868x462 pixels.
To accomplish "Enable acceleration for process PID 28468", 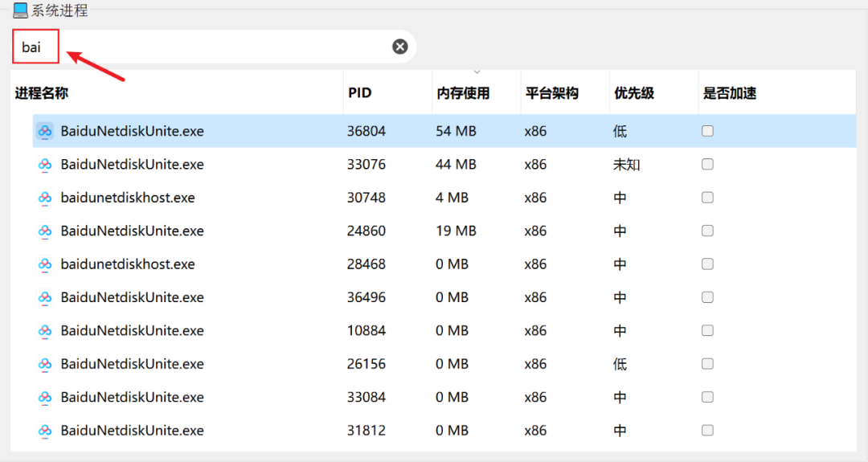I will pyautogui.click(x=707, y=264).
